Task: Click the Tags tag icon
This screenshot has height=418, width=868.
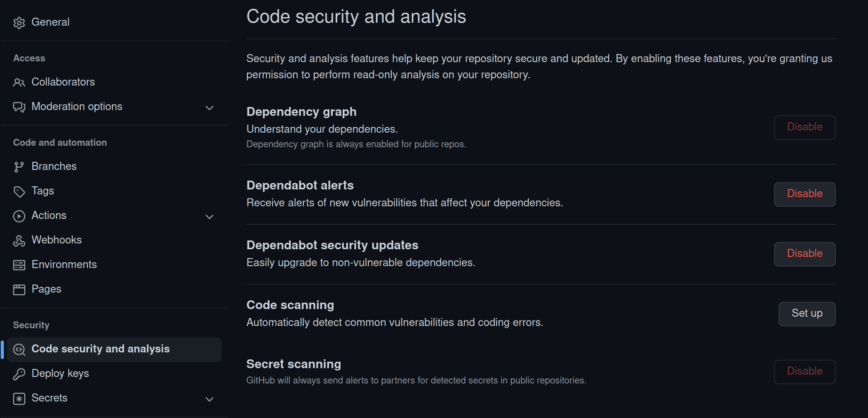Action: pyautogui.click(x=19, y=191)
